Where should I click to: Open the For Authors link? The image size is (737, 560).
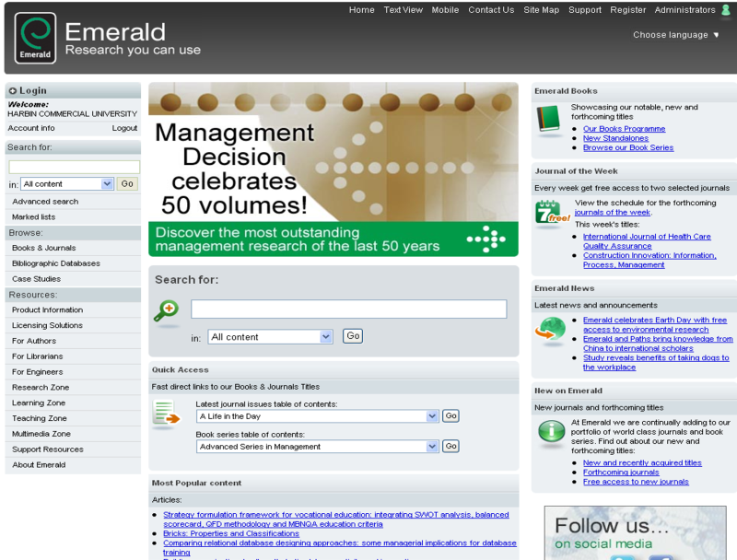pos(34,341)
